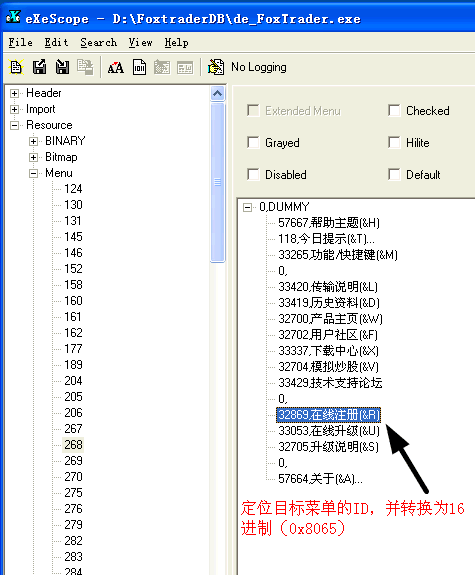Click the Binary view toolbar icon
This screenshot has height=575, width=475.
(x=139, y=67)
